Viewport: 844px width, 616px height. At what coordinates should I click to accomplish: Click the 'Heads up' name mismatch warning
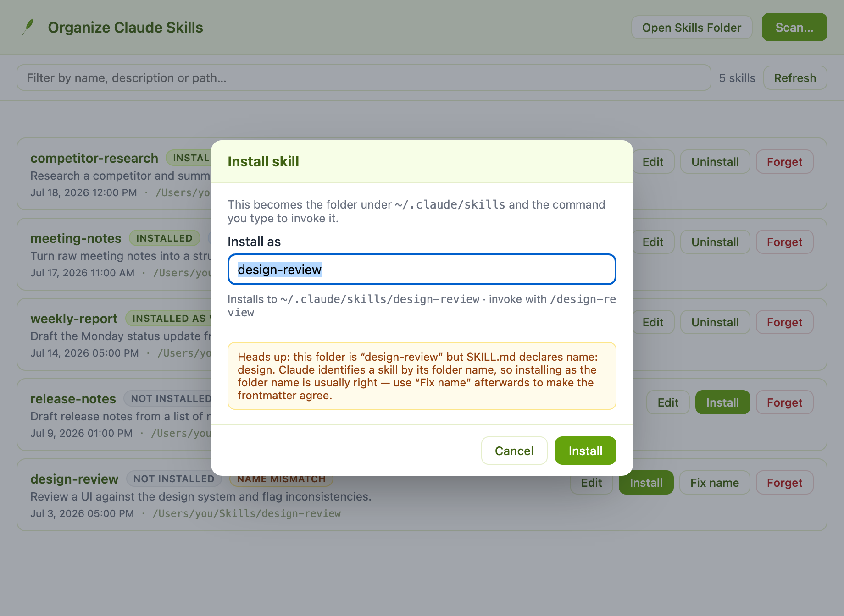click(x=422, y=376)
